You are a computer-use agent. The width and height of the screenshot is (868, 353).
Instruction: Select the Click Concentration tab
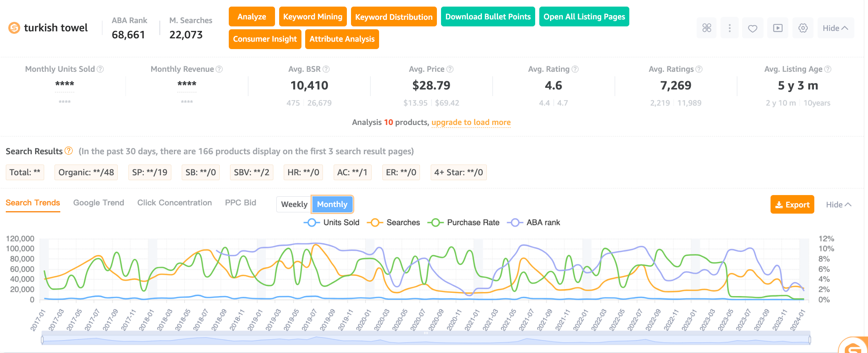[175, 202]
